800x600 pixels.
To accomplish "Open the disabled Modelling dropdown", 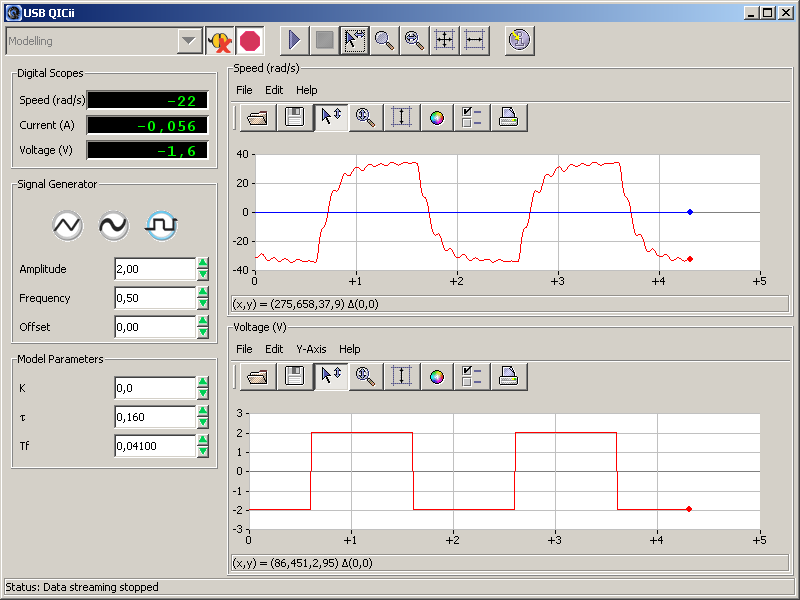I will (104, 41).
